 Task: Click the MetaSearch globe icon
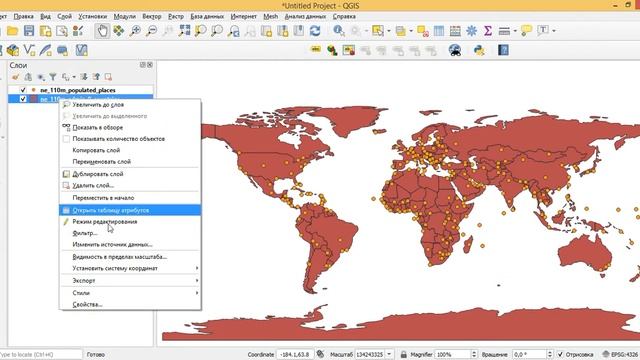click(455, 51)
